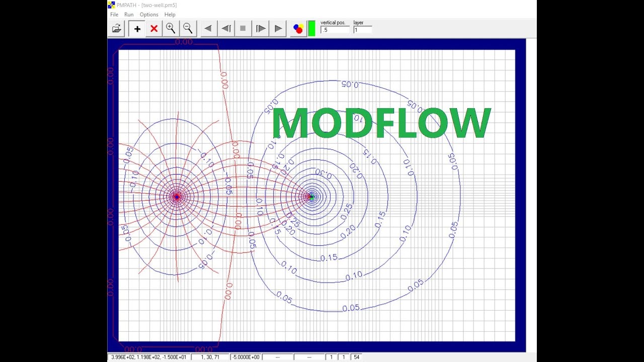Focus the vertical pos. input field
644x362 pixels.
tap(335, 30)
